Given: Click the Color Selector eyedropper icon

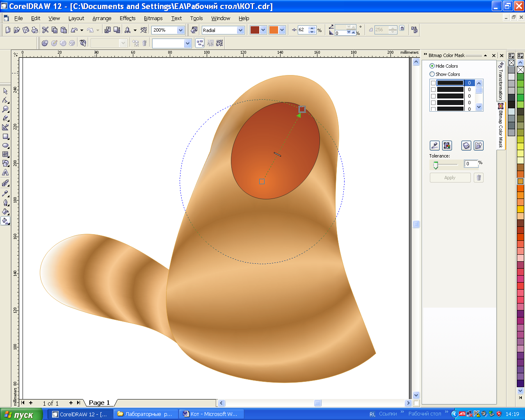Looking at the screenshot, I should point(434,146).
